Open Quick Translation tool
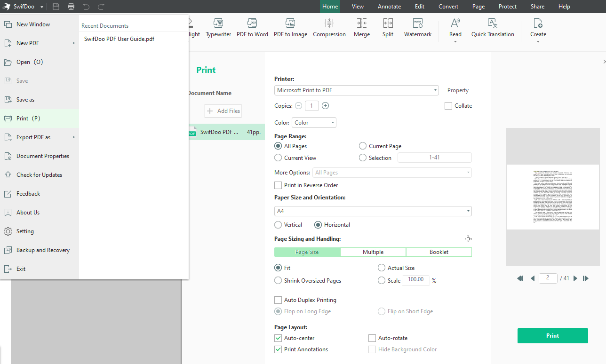The width and height of the screenshot is (606, 364). tap(493, 28)
